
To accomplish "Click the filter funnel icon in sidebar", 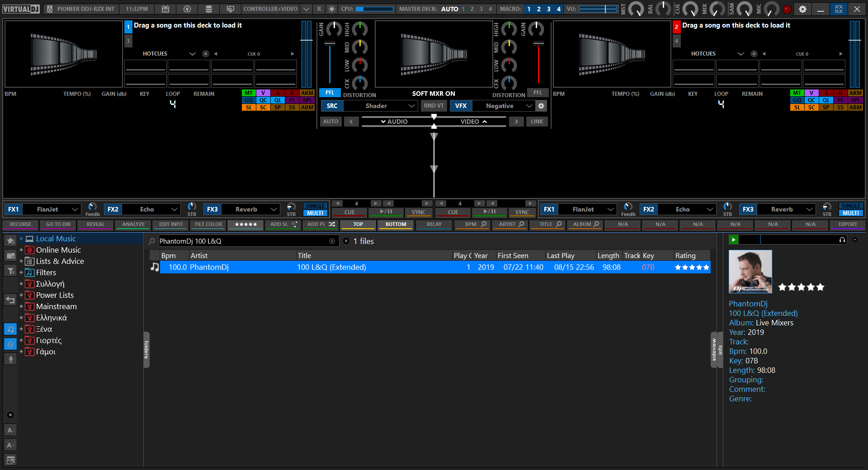I will 10,271.
